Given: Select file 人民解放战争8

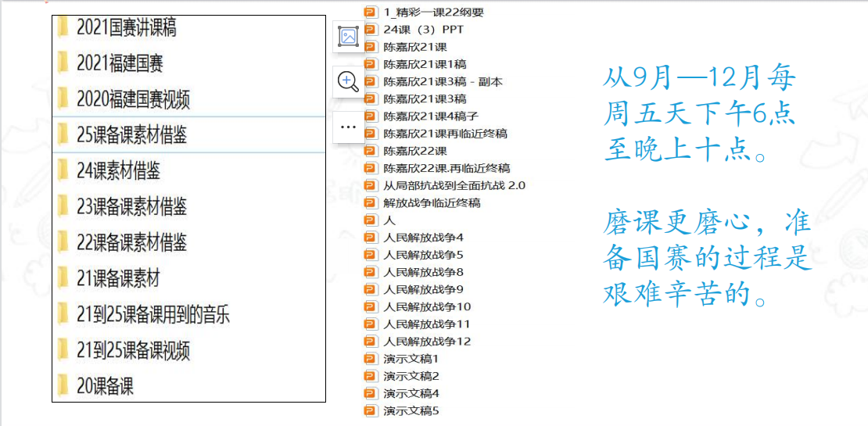Looking at the screenshot, I should tap(423, 272).
